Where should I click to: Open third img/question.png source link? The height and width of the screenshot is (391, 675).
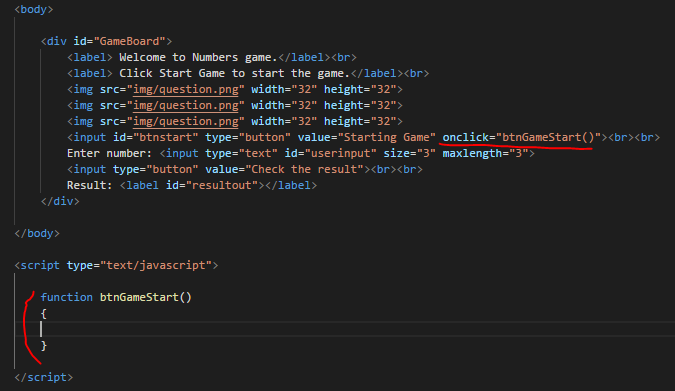(186, 121)
